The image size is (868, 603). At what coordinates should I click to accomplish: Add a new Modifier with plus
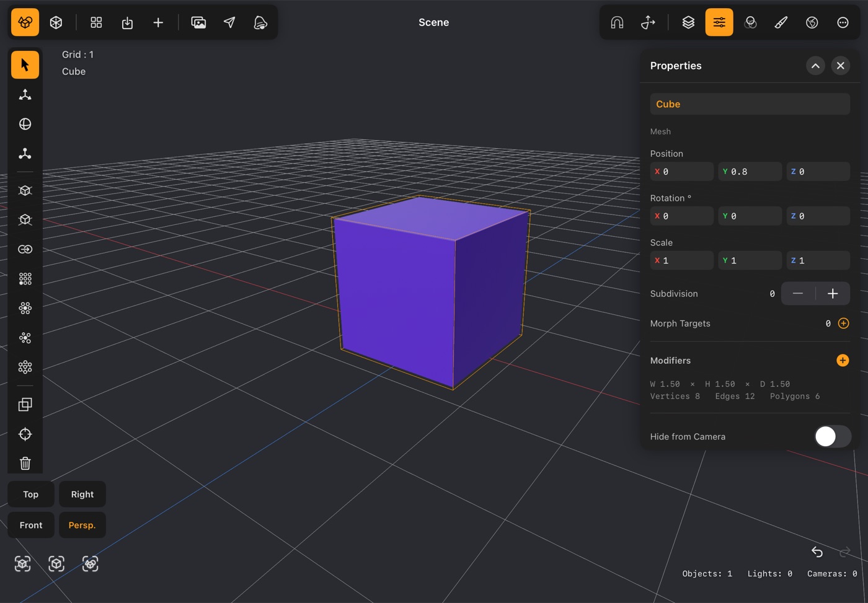(843, 360)
